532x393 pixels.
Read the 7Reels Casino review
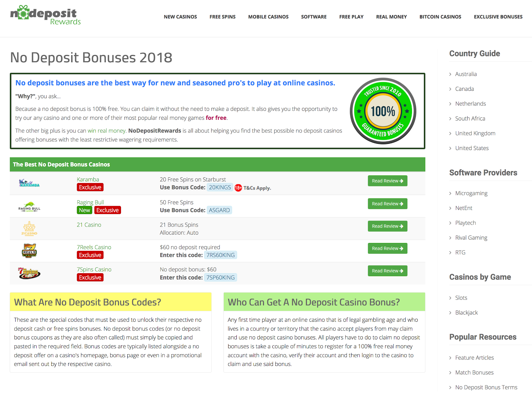click(x=387, y=248)
